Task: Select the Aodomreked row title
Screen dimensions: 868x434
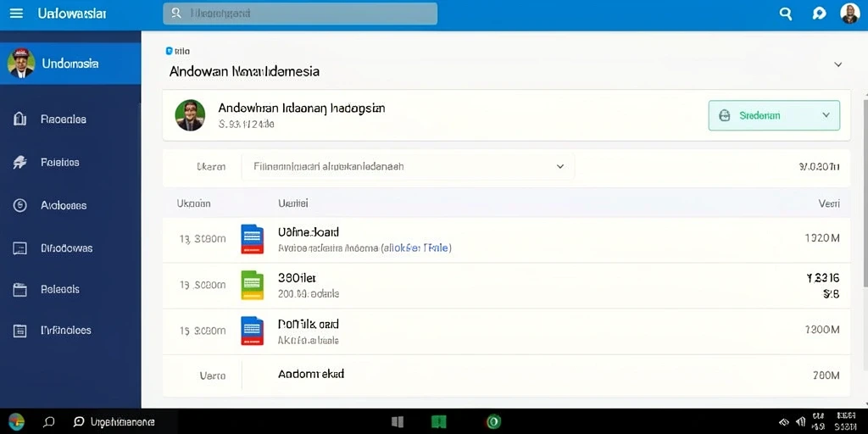Action: [311, 374]
